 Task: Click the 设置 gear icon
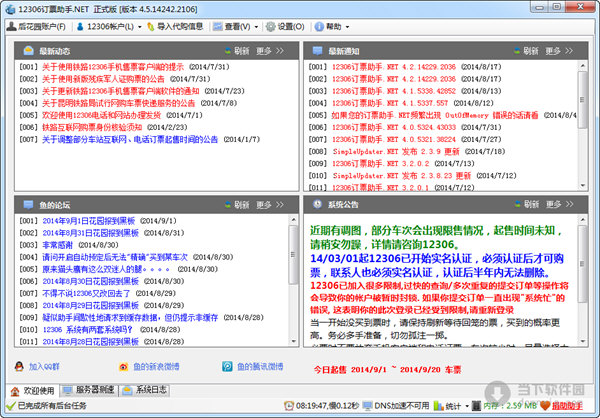(x=271, y=26)
